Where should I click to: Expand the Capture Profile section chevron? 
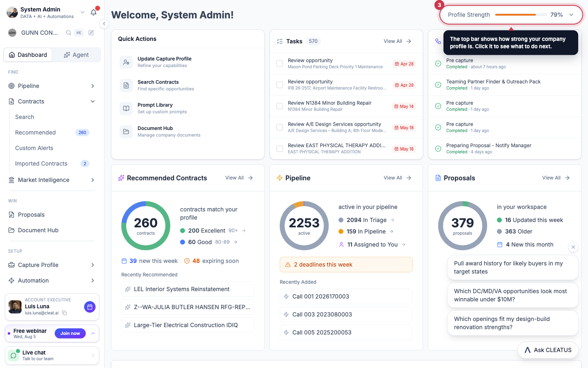click(x=93, y=265)
